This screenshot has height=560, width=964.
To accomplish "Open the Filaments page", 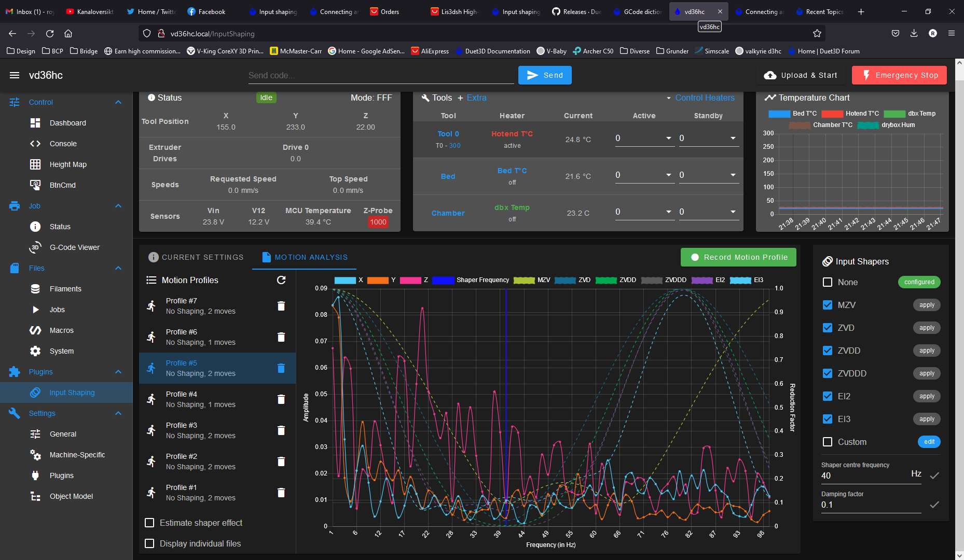I will [66, 289].
